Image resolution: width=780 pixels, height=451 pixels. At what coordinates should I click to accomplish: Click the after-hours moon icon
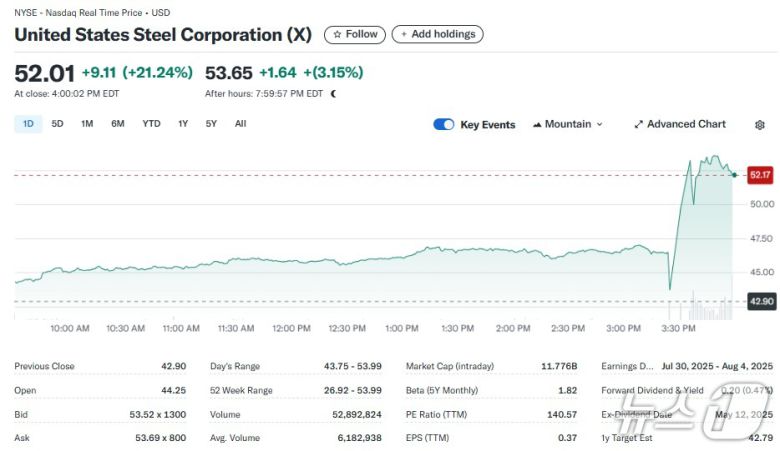(x=333, y=94)
